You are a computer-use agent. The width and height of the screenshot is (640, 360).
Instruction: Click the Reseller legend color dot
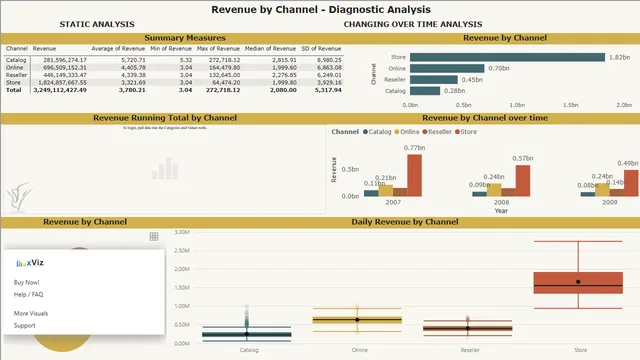424,132
